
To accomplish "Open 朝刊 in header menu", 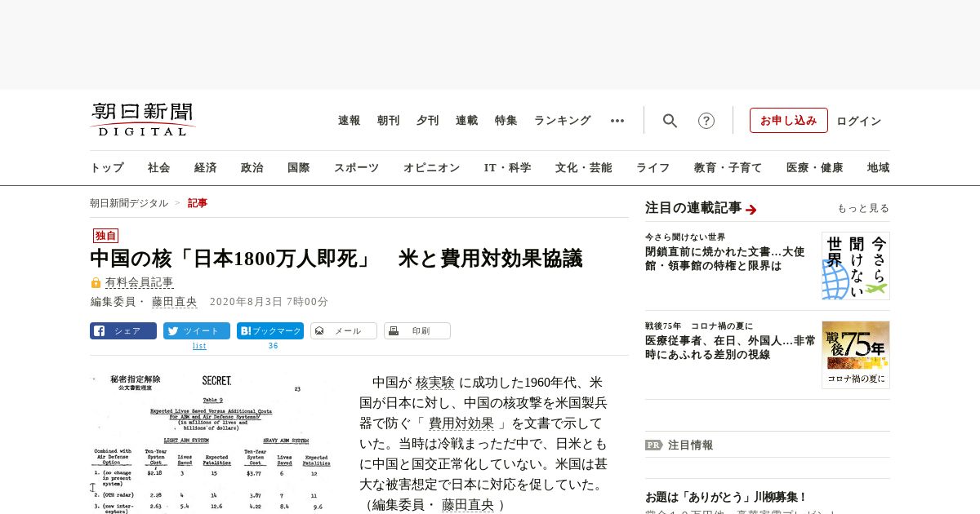I will point(389,121).
